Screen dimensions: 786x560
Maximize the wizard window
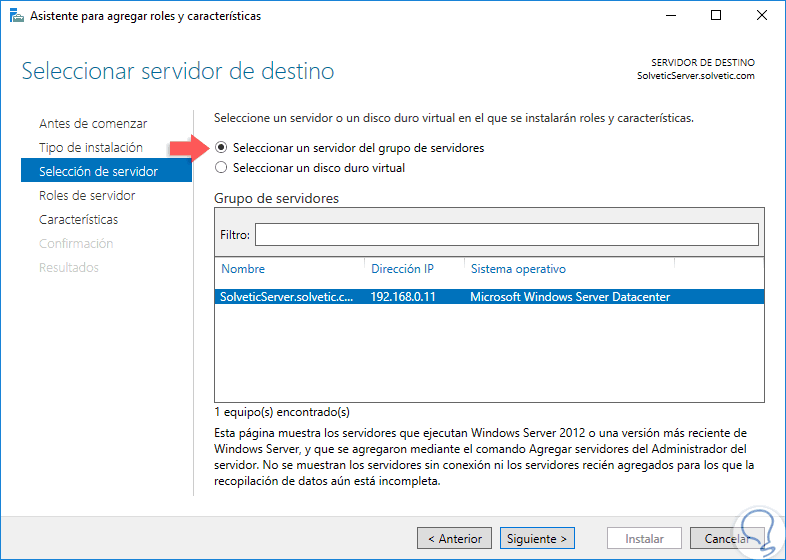[716, 16]
